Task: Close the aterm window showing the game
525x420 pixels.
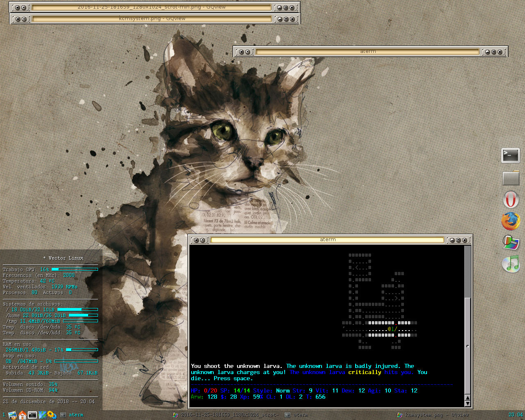Action: pyautogui.click(x=465, y=240)
